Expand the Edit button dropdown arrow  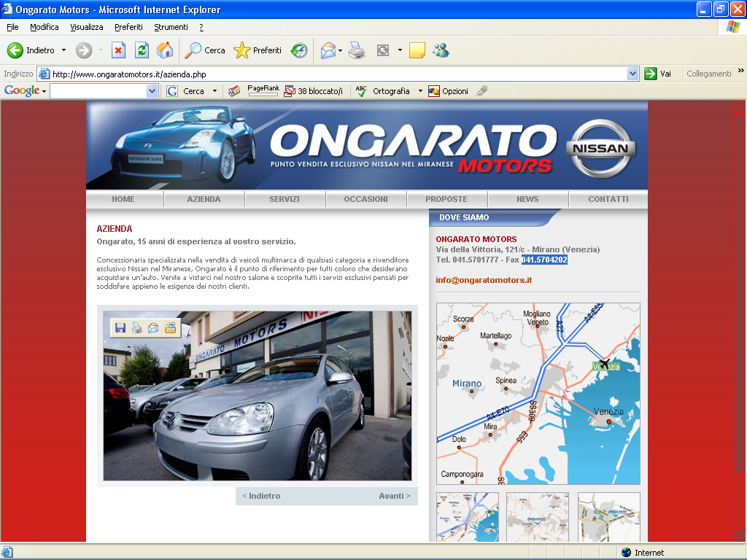[x=400, y=50]
